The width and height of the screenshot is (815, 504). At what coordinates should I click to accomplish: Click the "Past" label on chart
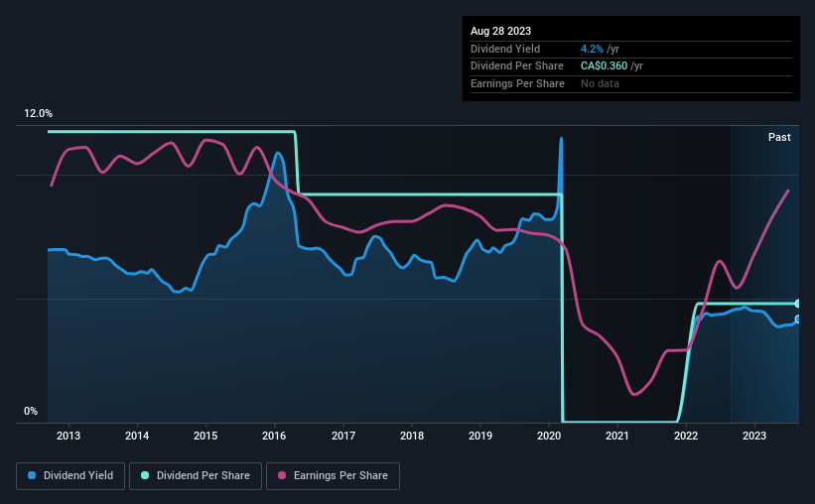pyautogui.click(x=779, y=137)
